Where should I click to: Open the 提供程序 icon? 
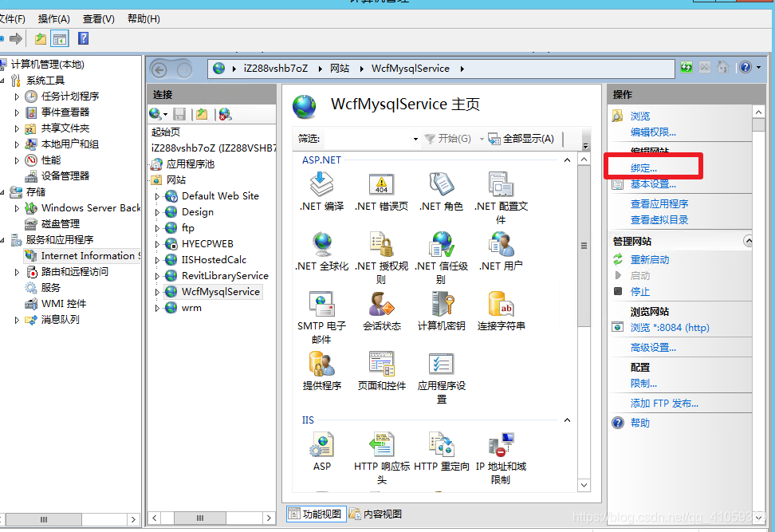(322, 364)
